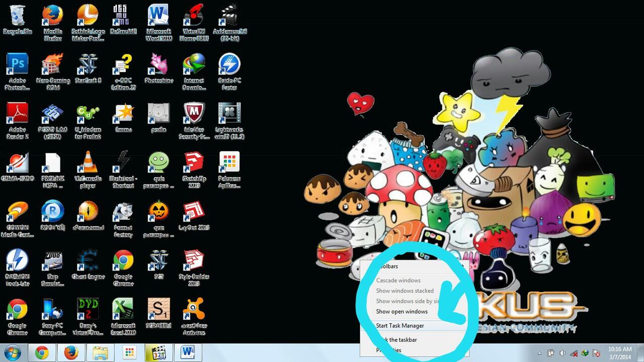Click the Windows Start button
Viewport: 644px width, 362px height.
pyautogui.click(x=12, y=352)
